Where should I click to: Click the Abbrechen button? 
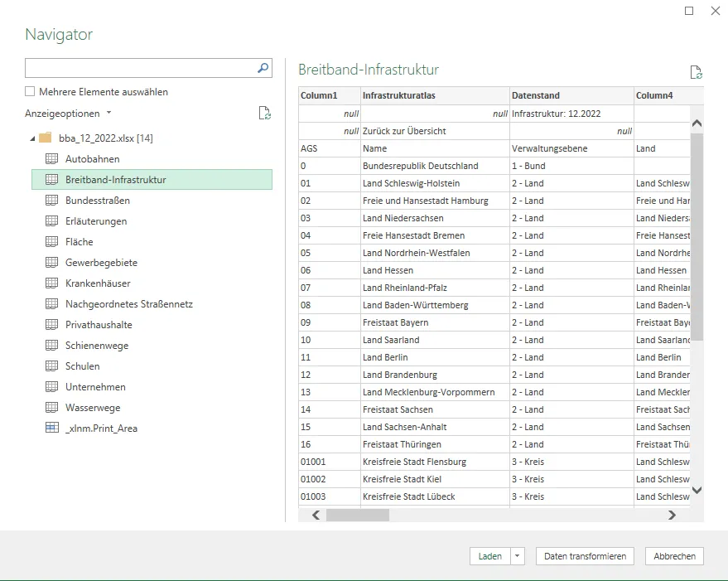(675, 556)
